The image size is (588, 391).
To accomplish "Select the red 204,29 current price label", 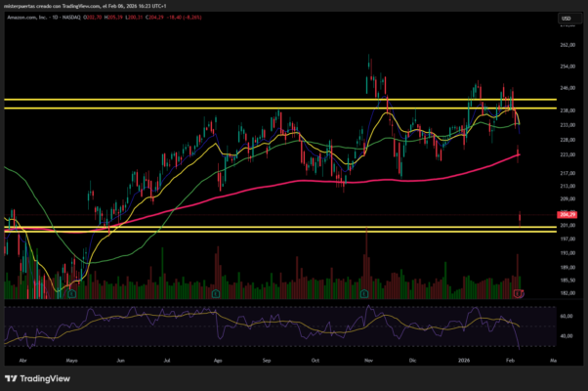I will coord(565,214).
